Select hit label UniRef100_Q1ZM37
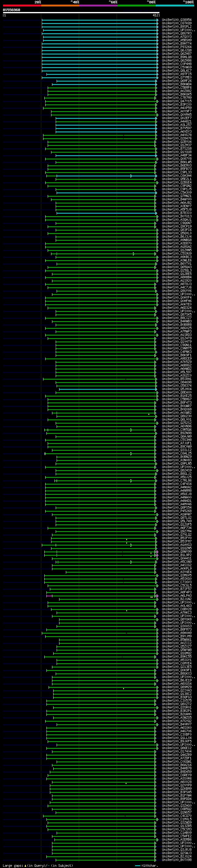Image resolution: width=197 pixels, height=868 pixels. pyautogui.click(x=177, y=145)
